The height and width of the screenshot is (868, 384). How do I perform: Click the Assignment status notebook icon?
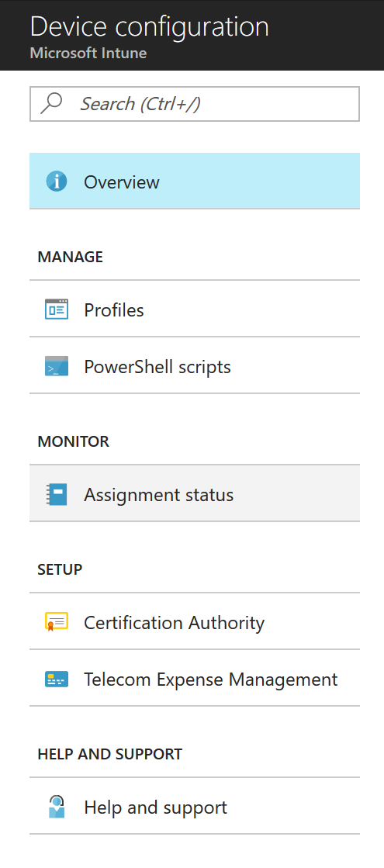click(x=57, y=494)
